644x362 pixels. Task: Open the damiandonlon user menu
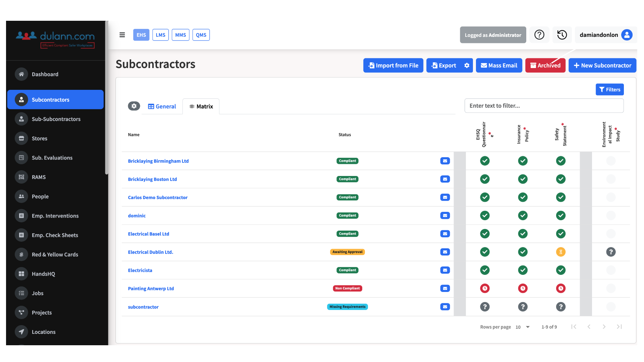click(x=605, y=35)
